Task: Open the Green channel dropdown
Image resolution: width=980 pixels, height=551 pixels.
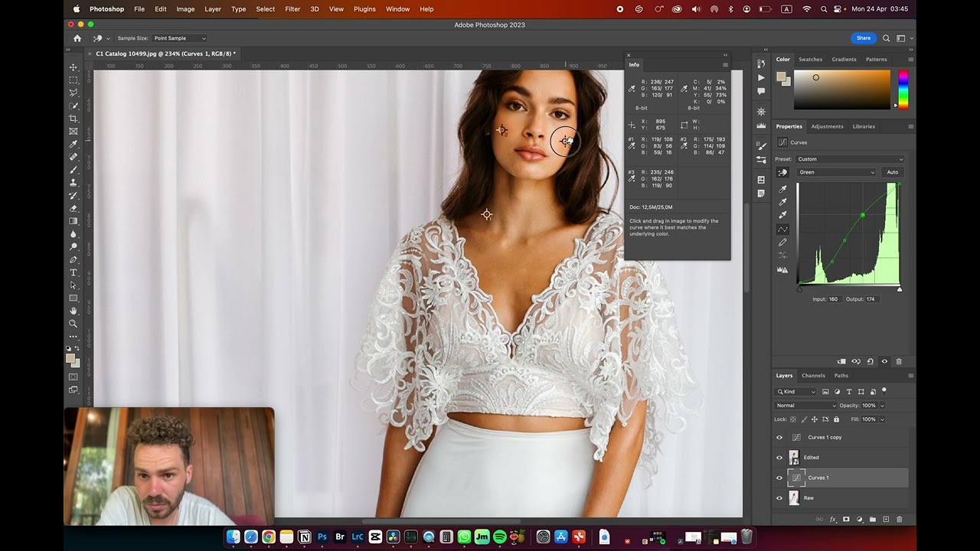Action: [836, 172]
